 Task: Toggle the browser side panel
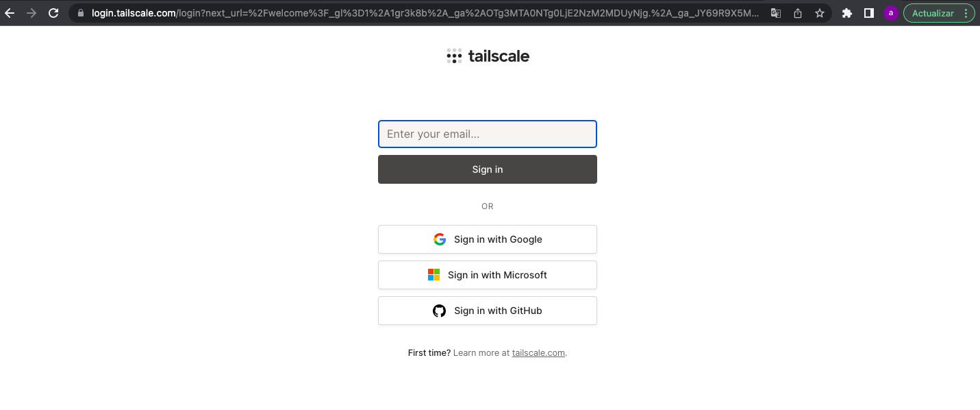click(x=869, y=13)
